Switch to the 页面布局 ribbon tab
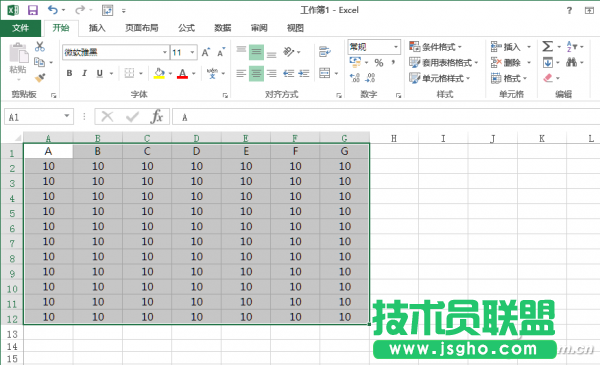Image resolution: width=600 pixels, height=365 pixels. [142, 28]
